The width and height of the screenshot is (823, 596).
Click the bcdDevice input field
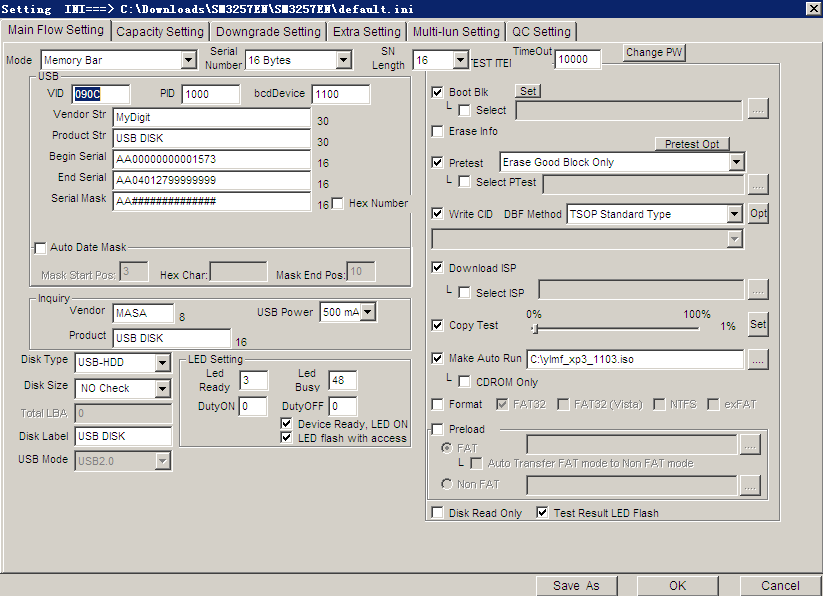pyautogui.click(x=341, y=94)
